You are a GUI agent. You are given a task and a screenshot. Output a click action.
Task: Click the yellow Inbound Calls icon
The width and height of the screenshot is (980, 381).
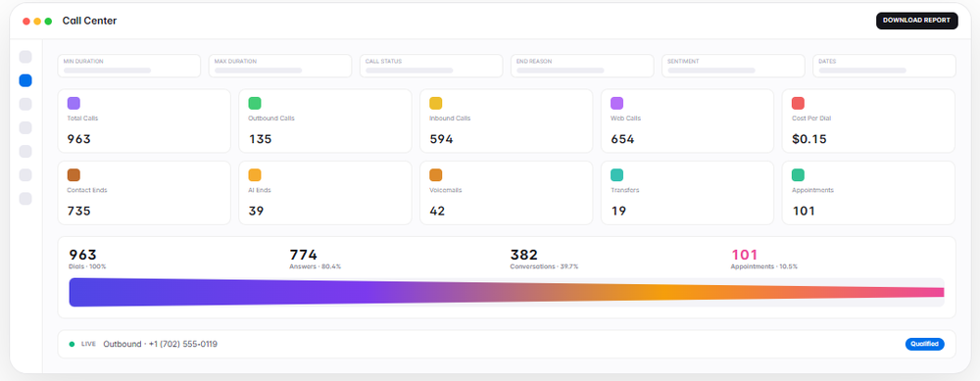[x=436, y=103]
